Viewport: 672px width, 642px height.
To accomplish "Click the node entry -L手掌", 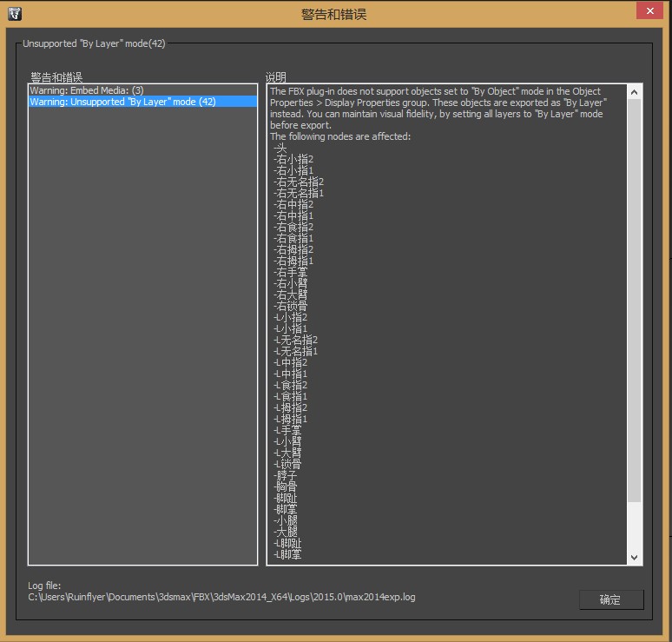I will [287, 431].
